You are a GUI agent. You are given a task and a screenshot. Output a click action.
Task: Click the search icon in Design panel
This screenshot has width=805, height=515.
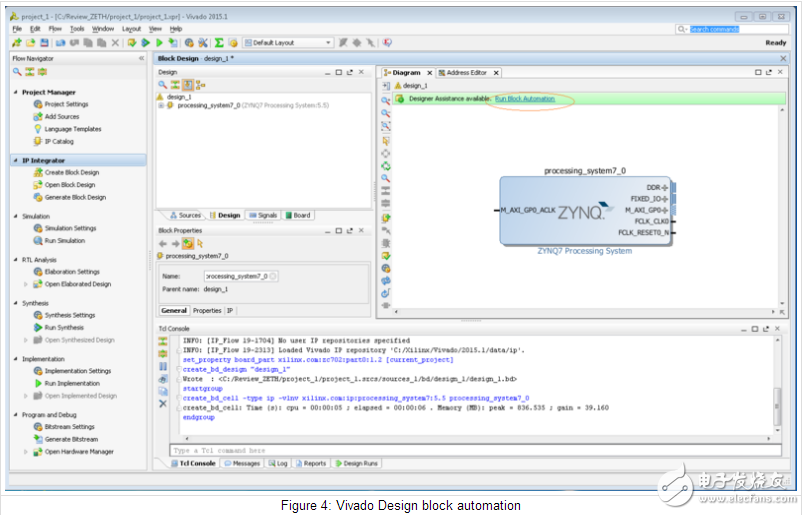point(163,85)
